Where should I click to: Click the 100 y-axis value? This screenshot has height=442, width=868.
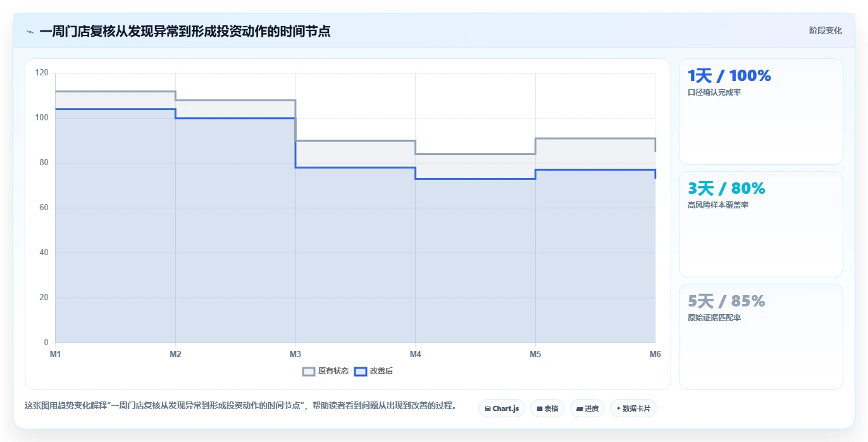(42, 118)
